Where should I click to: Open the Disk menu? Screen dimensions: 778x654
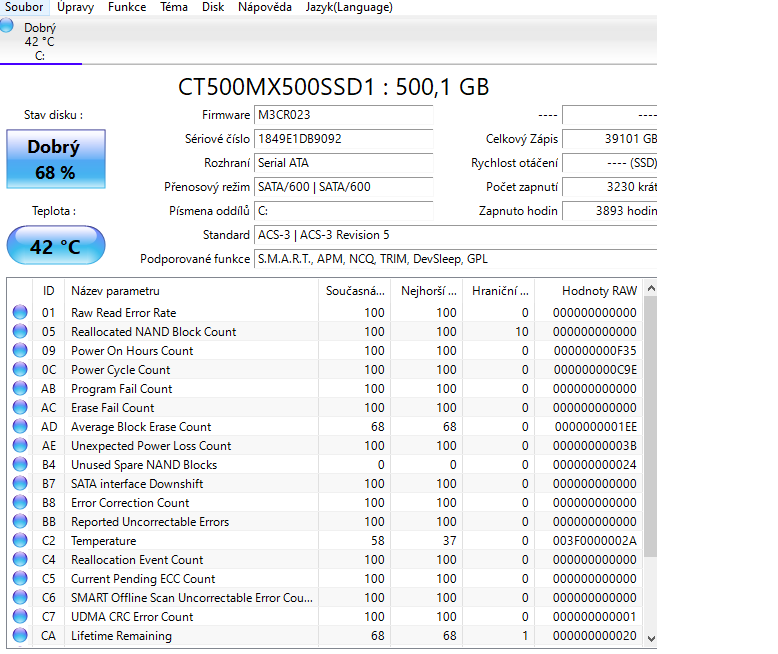pos(213,7)
